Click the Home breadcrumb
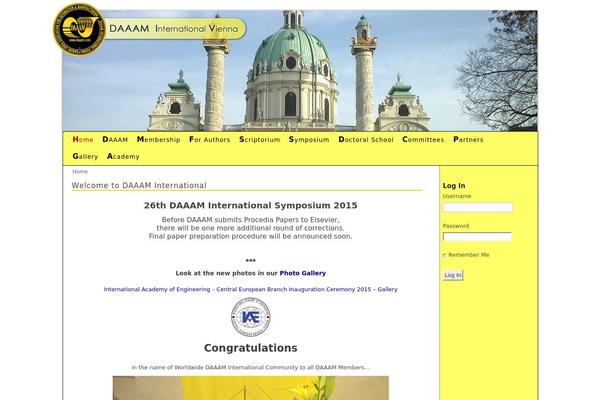600x400 pixels. click(x=80, y=171)
